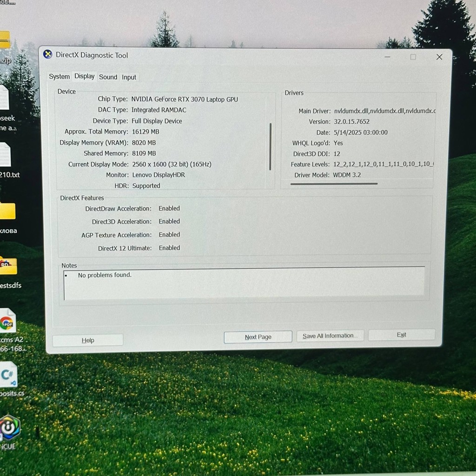This screenshot has width=476, height=476.
Task: Click the Help button
Action: pyautogui.click(x=88, y=340)
